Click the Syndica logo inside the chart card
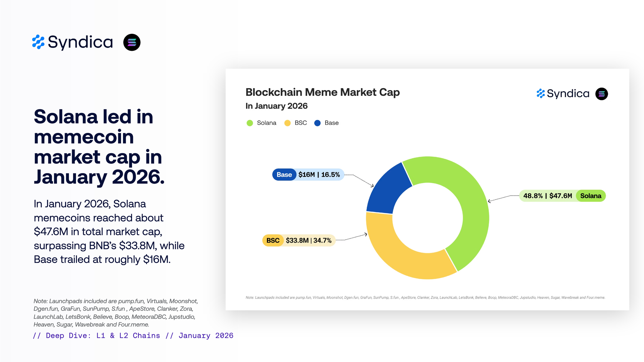 [563, 94]
